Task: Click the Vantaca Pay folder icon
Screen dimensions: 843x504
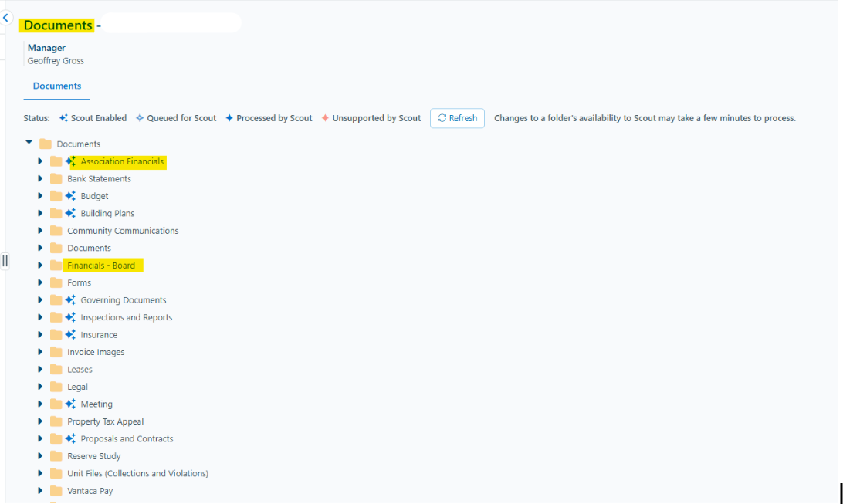Action: [x=56, y=491]
